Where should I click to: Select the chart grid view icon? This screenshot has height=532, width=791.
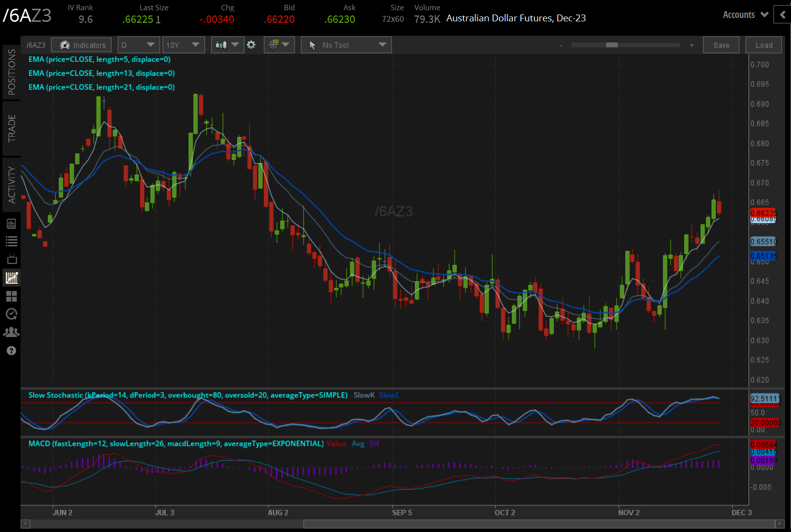pos(12,278)
